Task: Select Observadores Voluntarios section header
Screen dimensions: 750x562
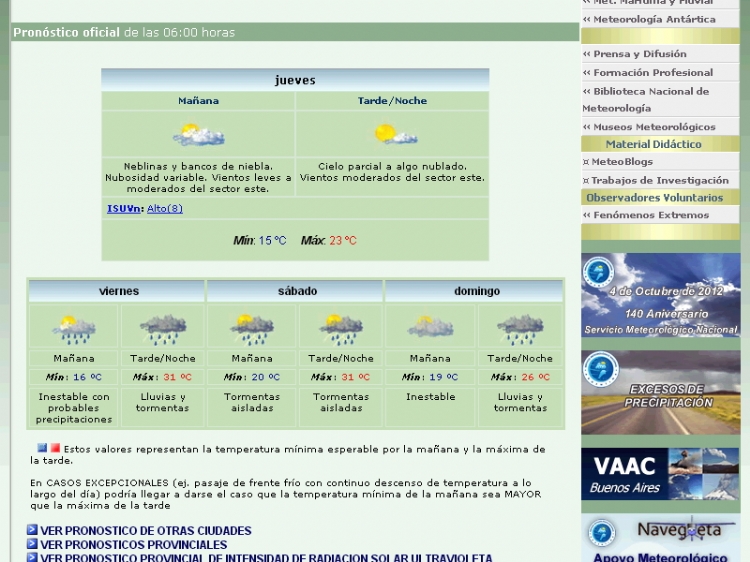Action: click(660, 198)
